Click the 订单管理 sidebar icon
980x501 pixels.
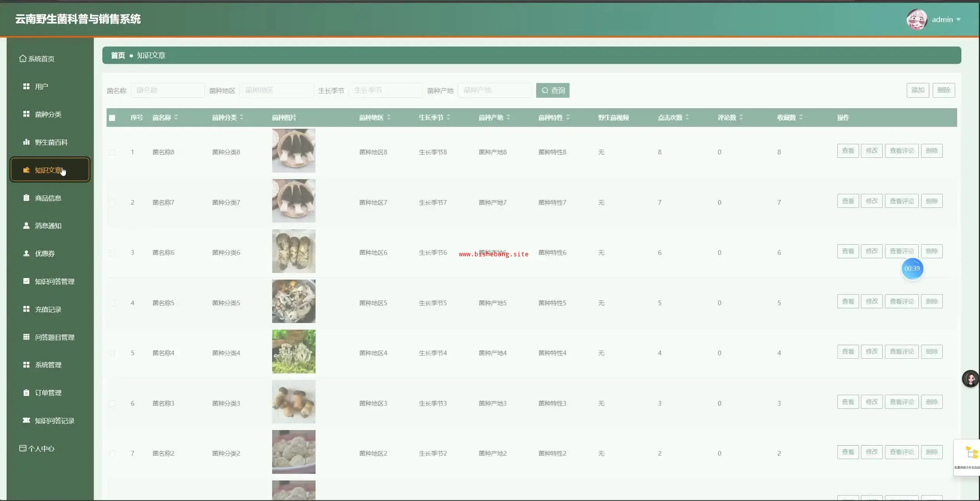[26, 392]
